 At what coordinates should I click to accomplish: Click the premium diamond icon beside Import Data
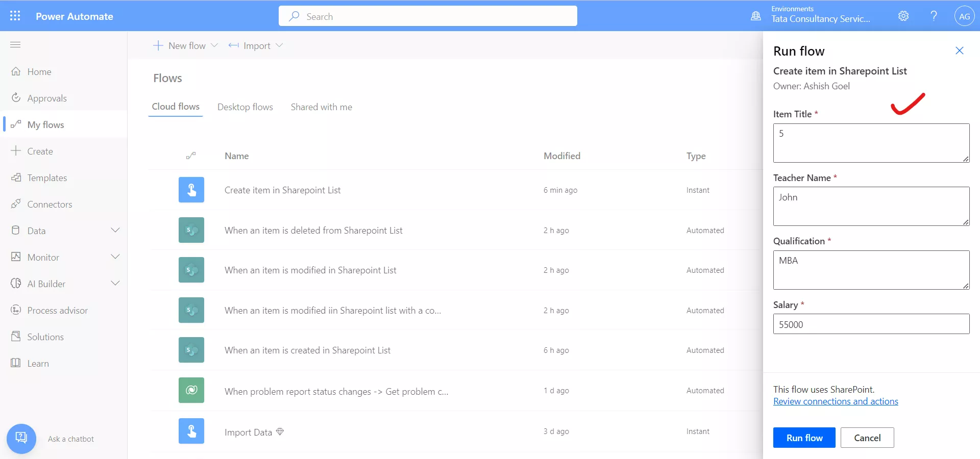[280, 431]
